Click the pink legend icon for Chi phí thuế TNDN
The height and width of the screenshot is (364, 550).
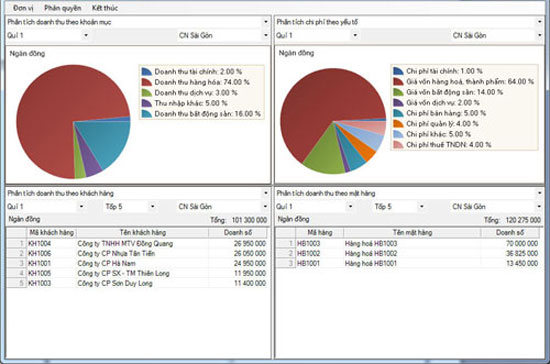pyautogui.click(x=398, y=144)
